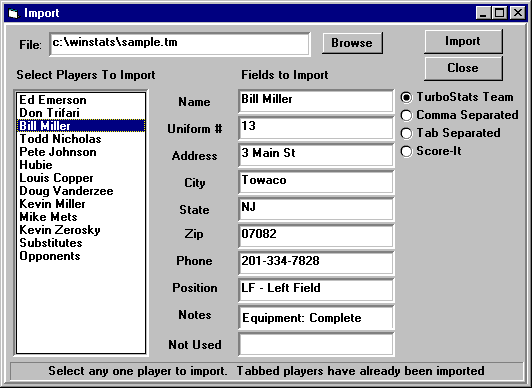Click the Position field LF - Left Field
The width and height of the screenshot is (532, 388).
click(x=316, y=290)
